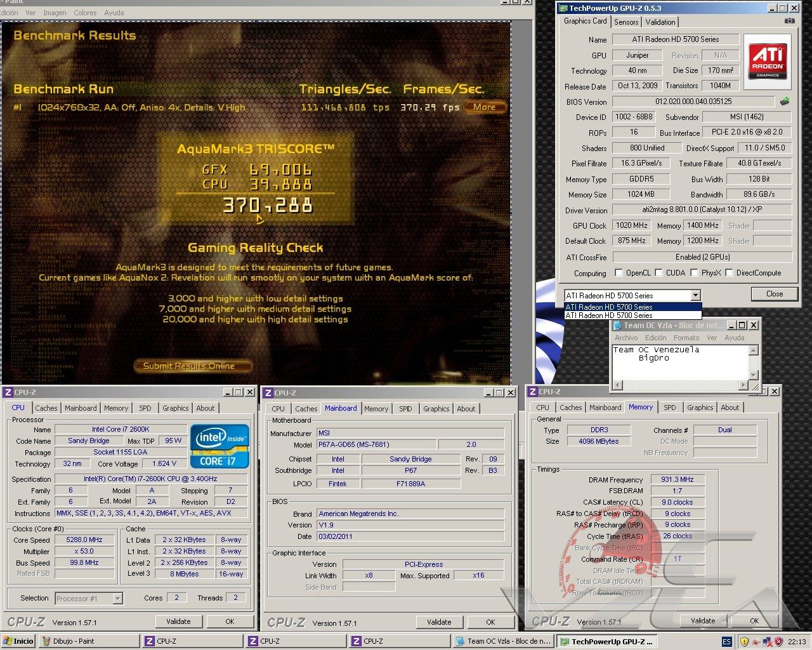812x650 pixels.
Task: Click the Notepad horizontal scrollbar left arrow
Action: (617, 385)
